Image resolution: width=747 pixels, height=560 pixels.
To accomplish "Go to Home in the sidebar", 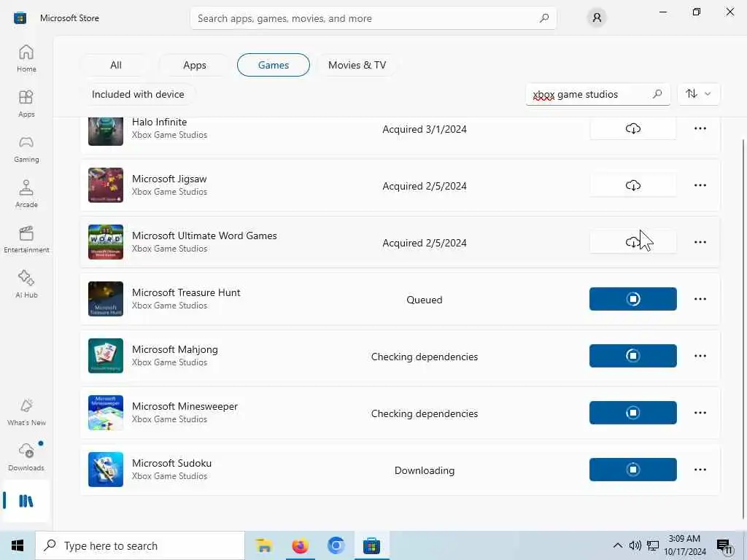I will pos(26,58).
